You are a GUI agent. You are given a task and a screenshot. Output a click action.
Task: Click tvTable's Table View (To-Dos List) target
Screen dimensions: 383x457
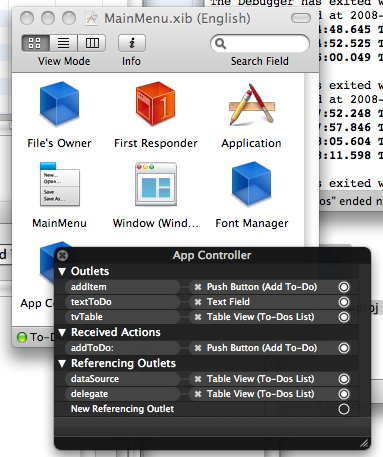coord(260,317)
